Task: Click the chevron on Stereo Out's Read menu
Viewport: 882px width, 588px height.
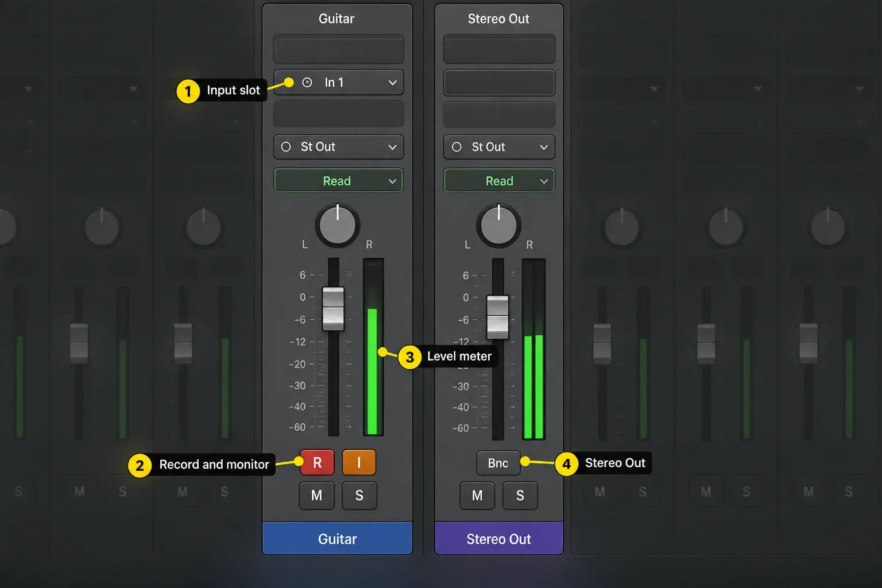Action: (544, 181)
